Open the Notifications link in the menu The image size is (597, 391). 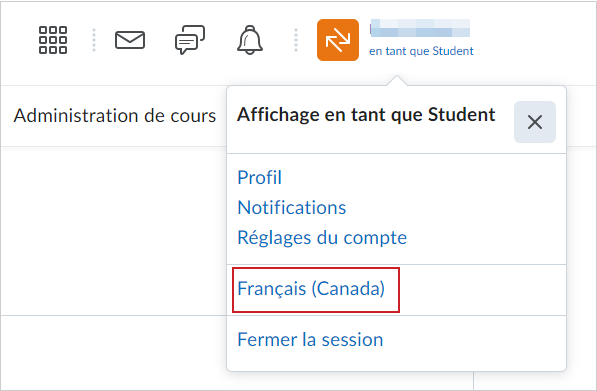click(292, 207)
